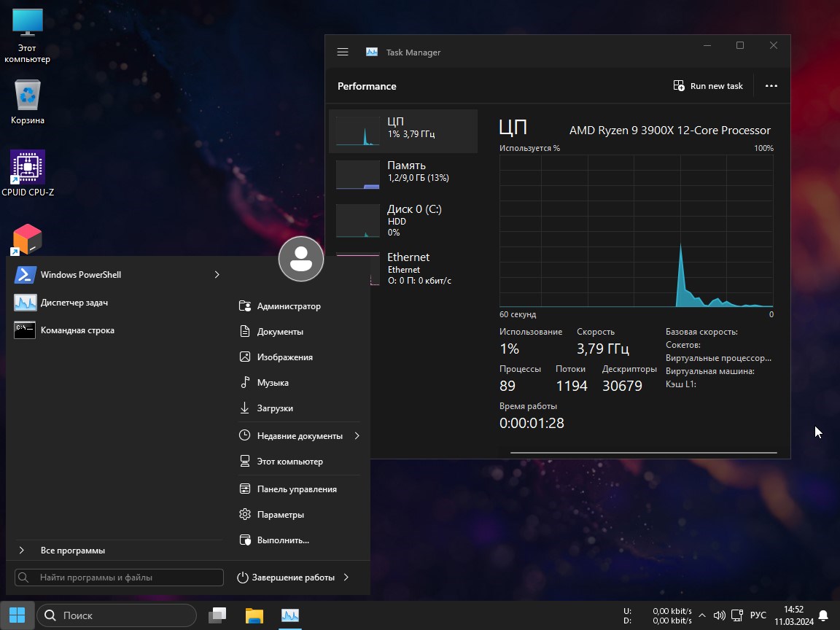Click the Память mini graph thumbnail
The height and width of the screenshot is (630, 840).
358,175
